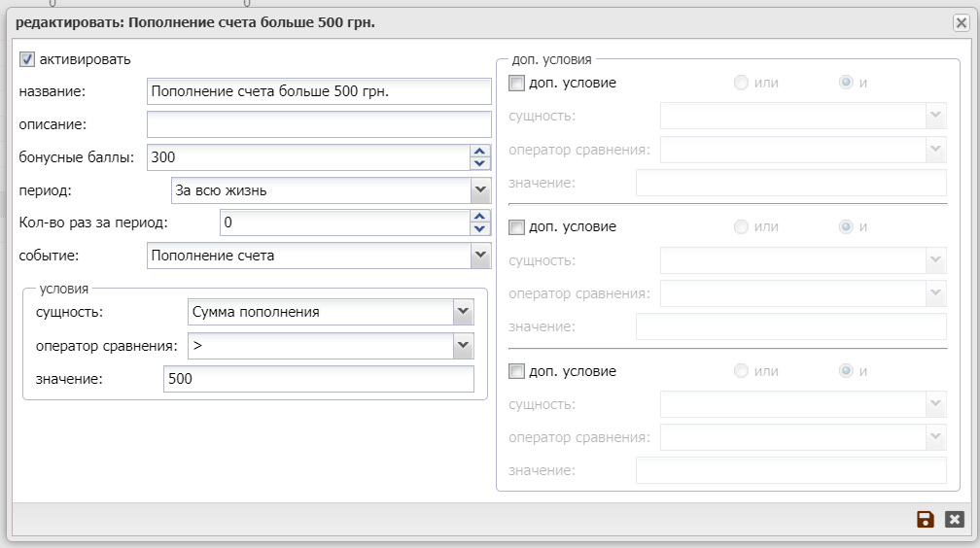Open оператор сравнения dropdown in условия
980x548 pixels.
tap(463, 345)
